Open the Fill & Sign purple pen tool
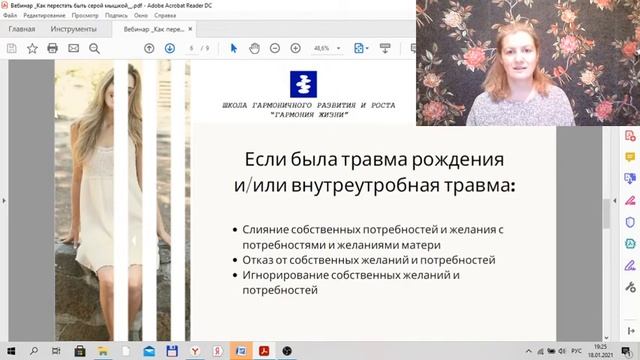640x360 pixels. click(x=630, y=265)
